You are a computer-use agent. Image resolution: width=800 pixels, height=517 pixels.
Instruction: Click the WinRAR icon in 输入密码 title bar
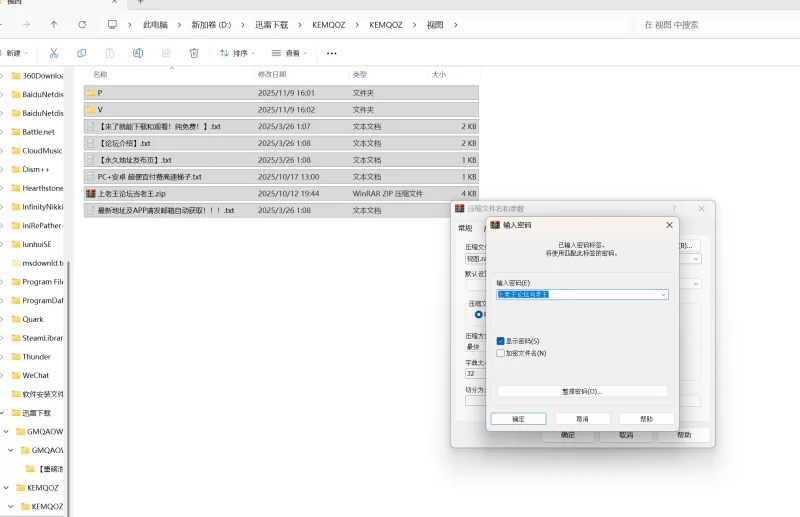(x=495, y=225)
